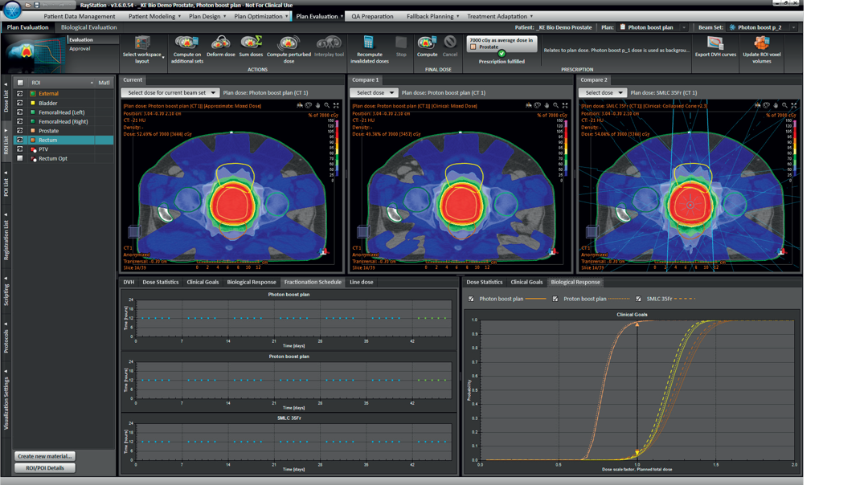Click the Create new material button
Screen dimensions: 868x485
point(45,456)
